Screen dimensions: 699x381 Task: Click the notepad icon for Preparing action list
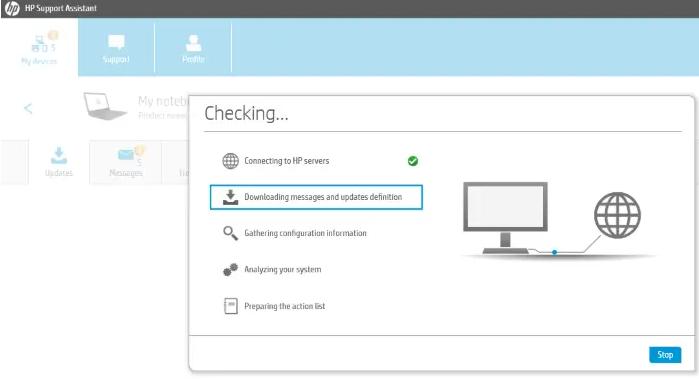click(x=230, y=306)
